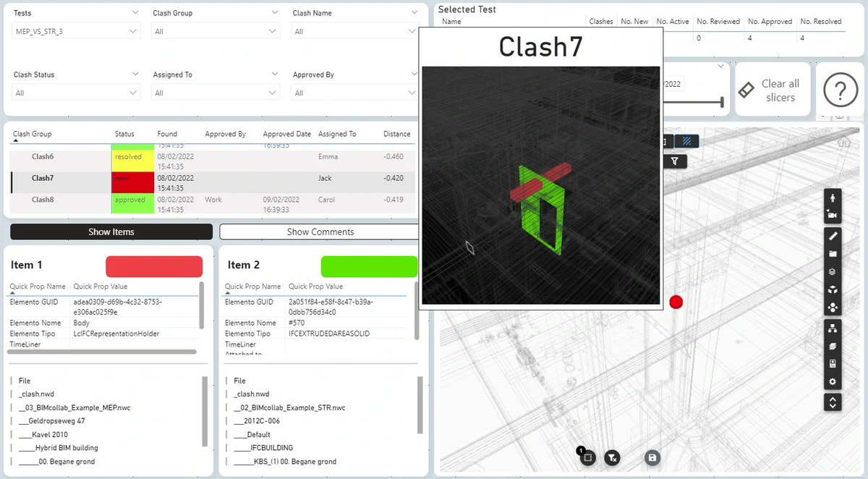The height and width of the screenshot is (479, 868).
Task: Open the help question mark icon
Action: point(840,90)
